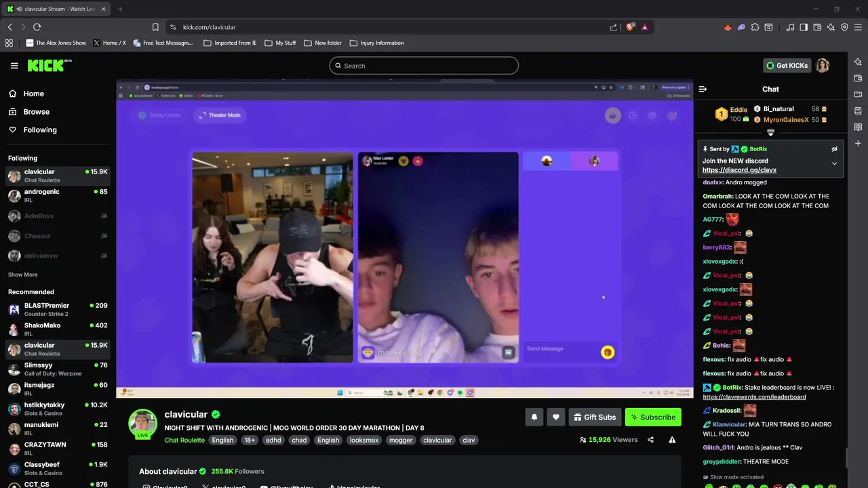The image size is (868, 488).
Task: Open the Brave Wallet toolbar icon
Action: point(817,27)
